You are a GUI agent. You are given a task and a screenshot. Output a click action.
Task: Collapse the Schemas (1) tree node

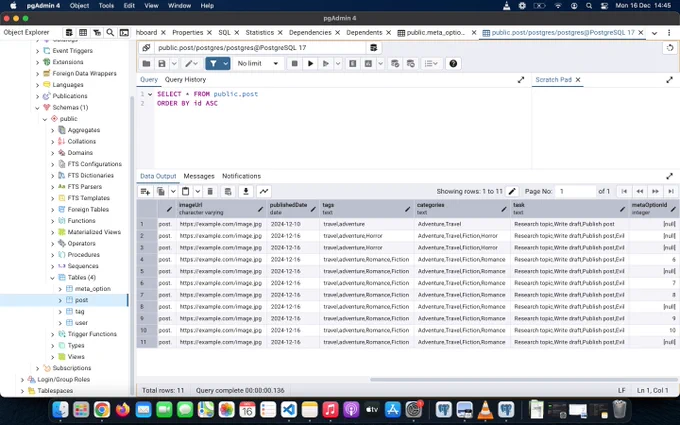tap(37, 108)
